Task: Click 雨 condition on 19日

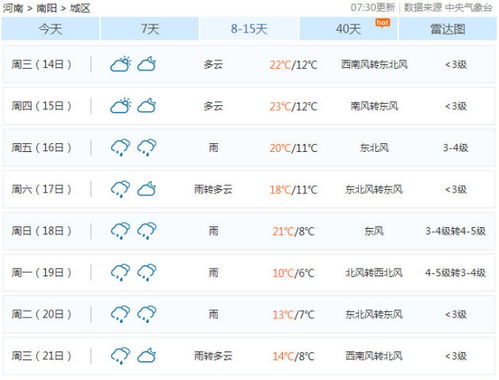Action: (213, 272)
